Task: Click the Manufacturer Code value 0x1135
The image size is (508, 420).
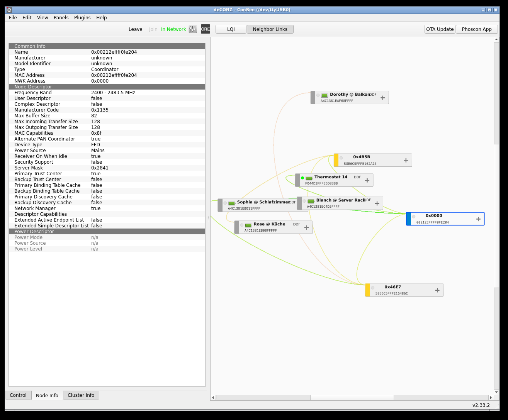Action: (x=100, y=110)
